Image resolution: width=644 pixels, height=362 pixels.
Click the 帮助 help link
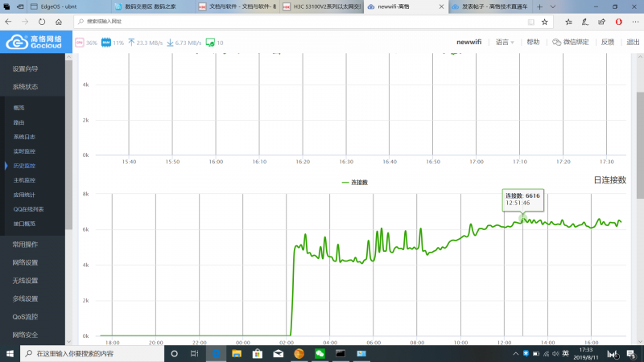pyautogui.click(x=533, y=43)
